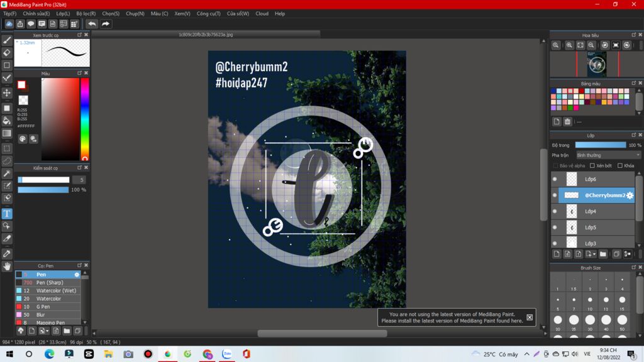
Task: Open Lớp(L) menu
Action: pos(63,14)
